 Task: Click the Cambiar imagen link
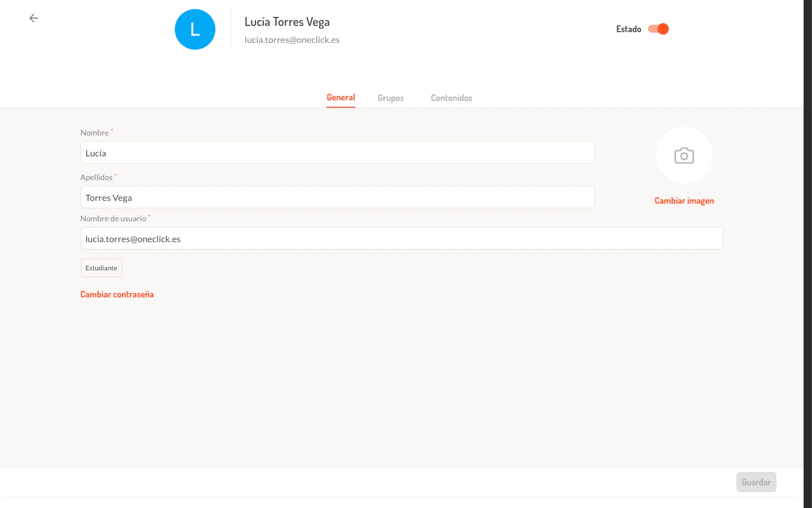click(684, 201)
